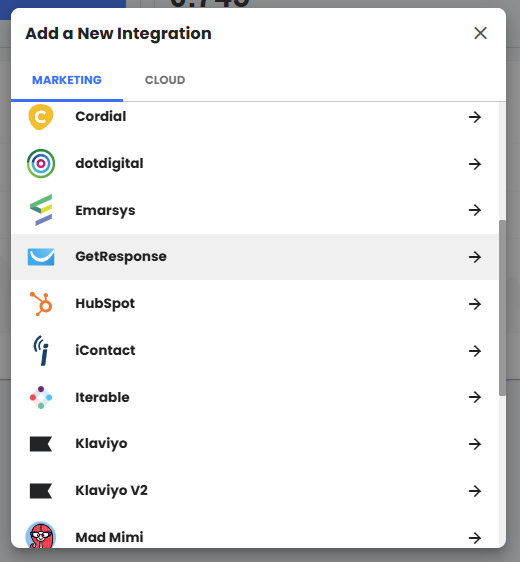Viewport: 520px width, 562px height.
Task: Click the Mad Mimi avatar icon
Action: (x=41, y=536)
